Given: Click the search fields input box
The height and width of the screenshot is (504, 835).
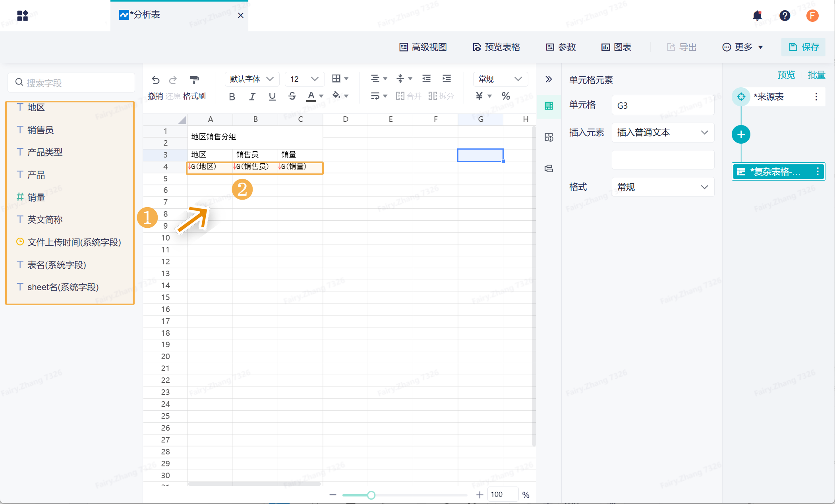Looking at the screenshot, I should [72, 83].
